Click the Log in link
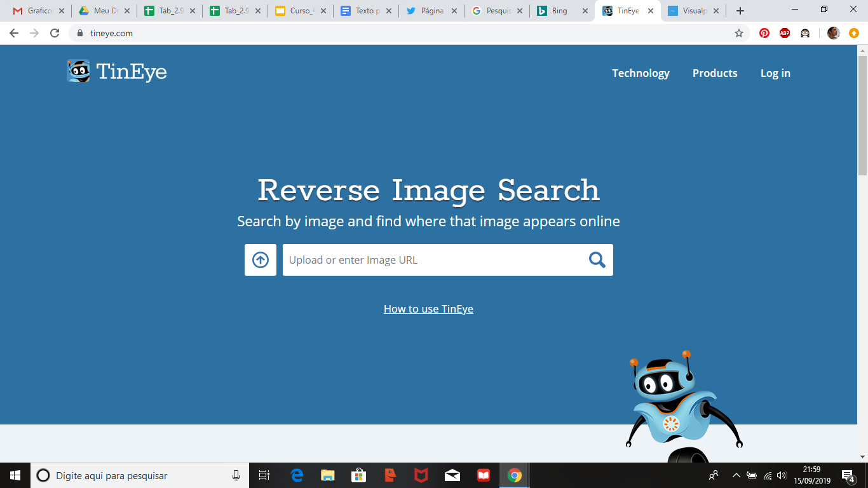 pyautogui.click(x=775, y=73)
